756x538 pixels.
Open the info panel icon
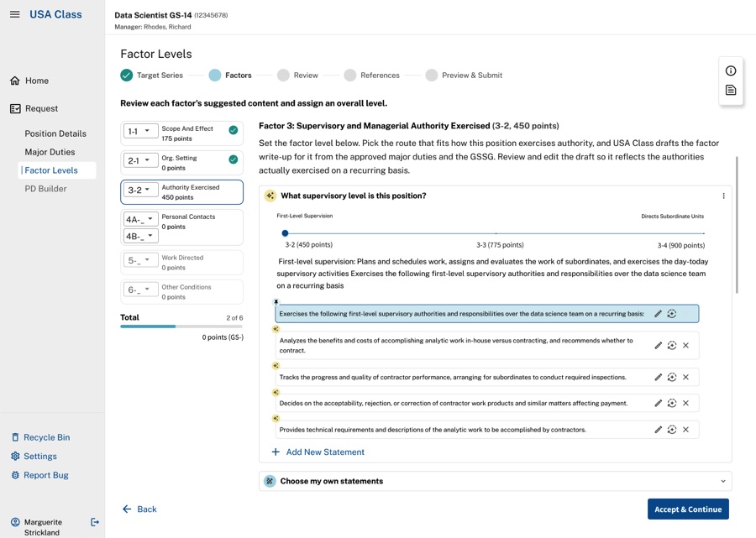[731, 71]
